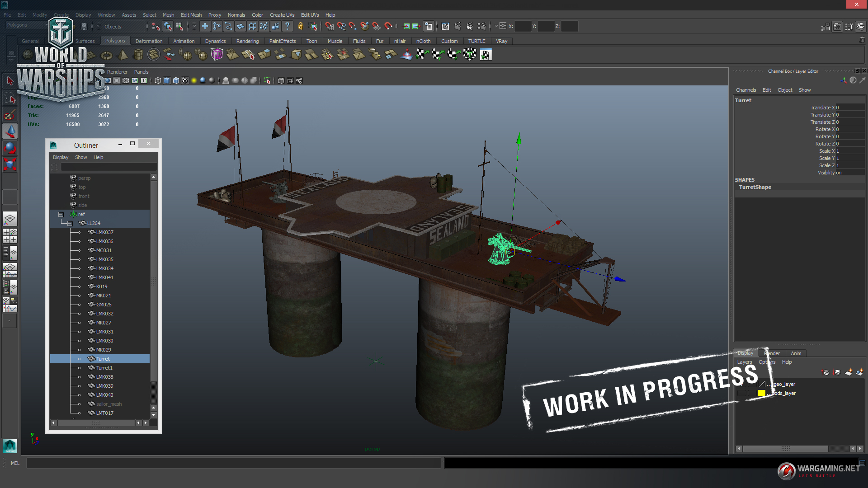Open the UV Texture Editor shelf icon
The image size is (868, 488).
(486, 55)
